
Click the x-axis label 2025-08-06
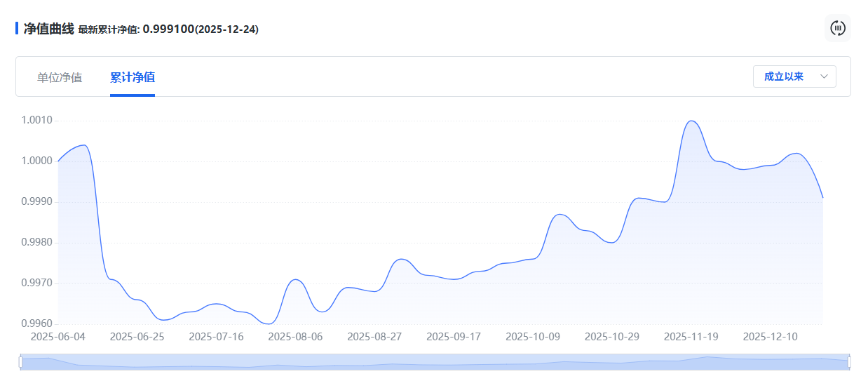pos(295,337)
